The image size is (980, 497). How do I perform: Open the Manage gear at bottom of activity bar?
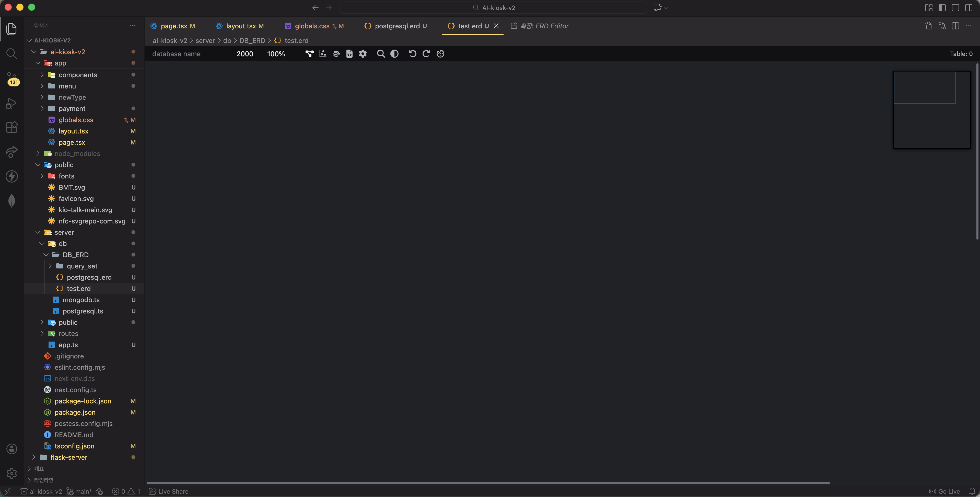point(12,473)
